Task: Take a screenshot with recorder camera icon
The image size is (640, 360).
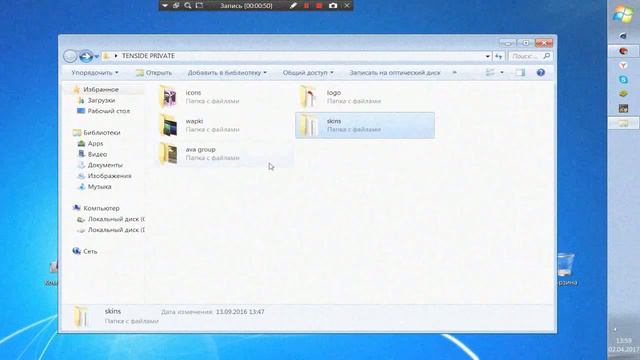Action: [x=333, y=5]
